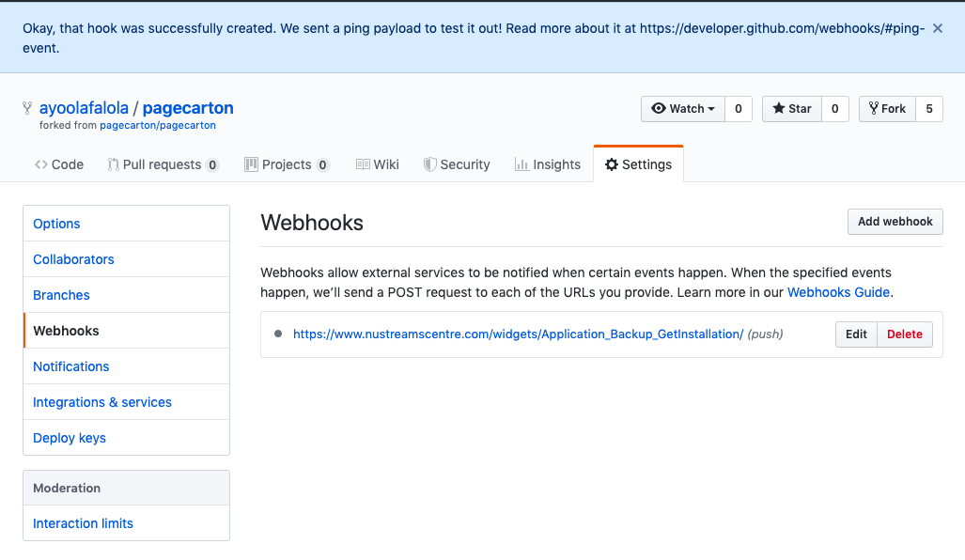Click the fork icon beside ayoolafalola
This screenshot has width=965, height=560.
pos(27,108)
